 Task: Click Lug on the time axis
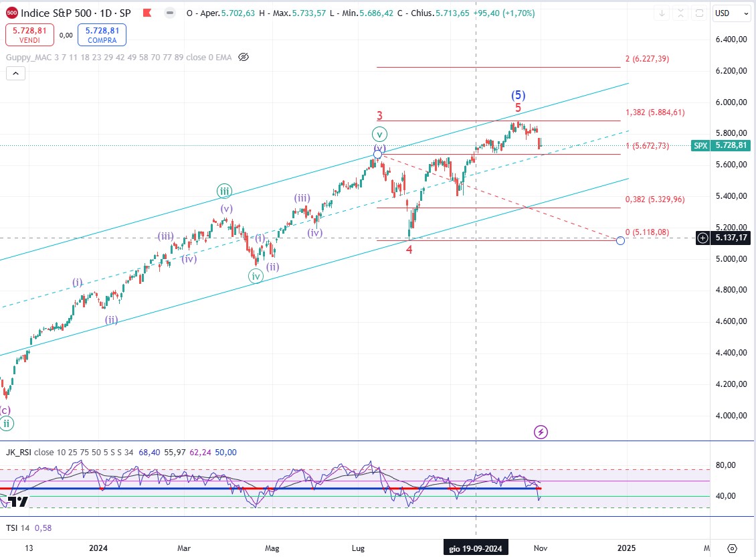coord(358,548)
